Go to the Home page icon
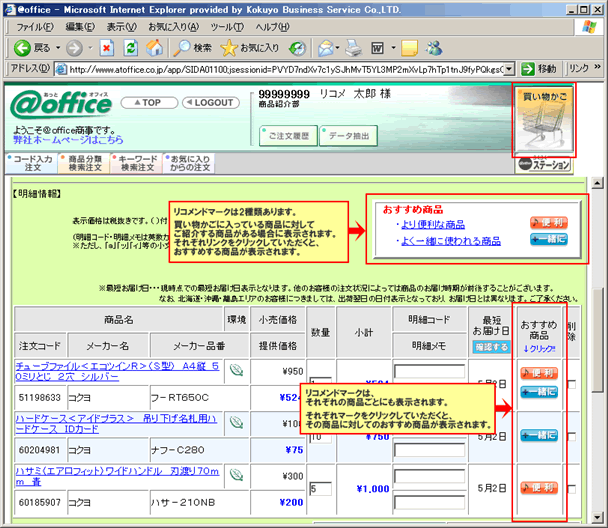This screenshot has width=608, height=528. (154, 48)
